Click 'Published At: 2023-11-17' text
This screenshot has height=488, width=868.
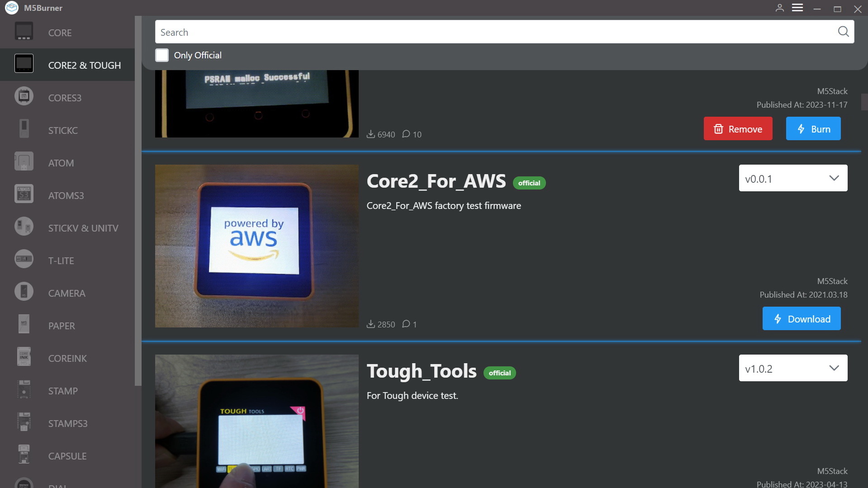click(802, 105)
